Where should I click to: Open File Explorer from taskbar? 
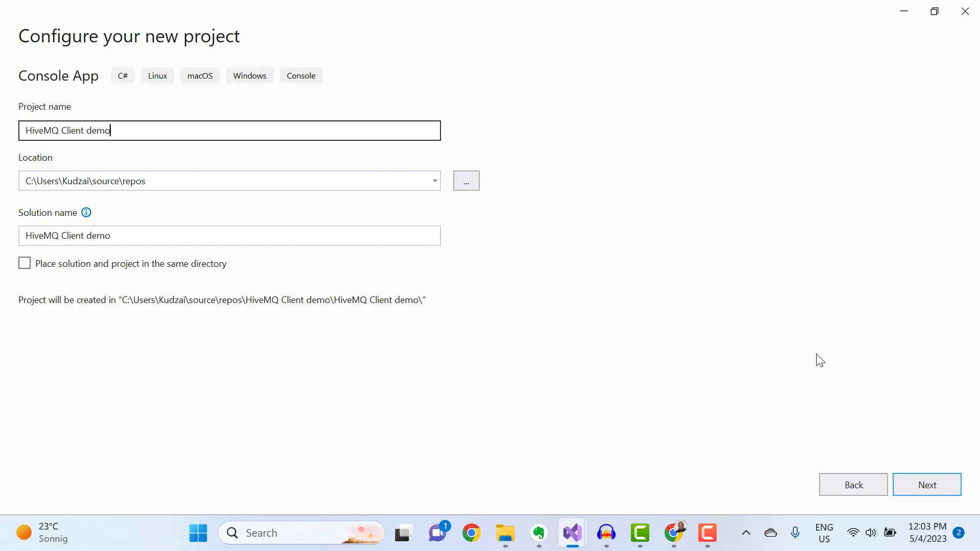tap(505, 533)
